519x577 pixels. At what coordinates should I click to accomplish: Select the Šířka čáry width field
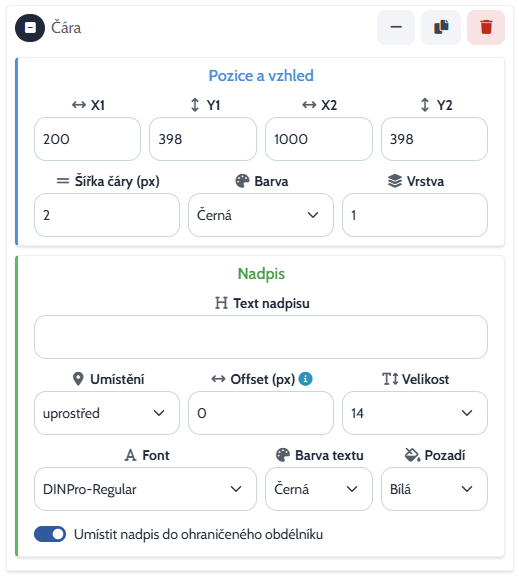(107, 215)
